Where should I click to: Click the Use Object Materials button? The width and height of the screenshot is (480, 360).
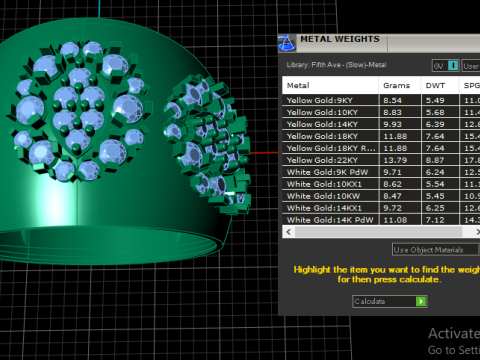click(435, 250)
